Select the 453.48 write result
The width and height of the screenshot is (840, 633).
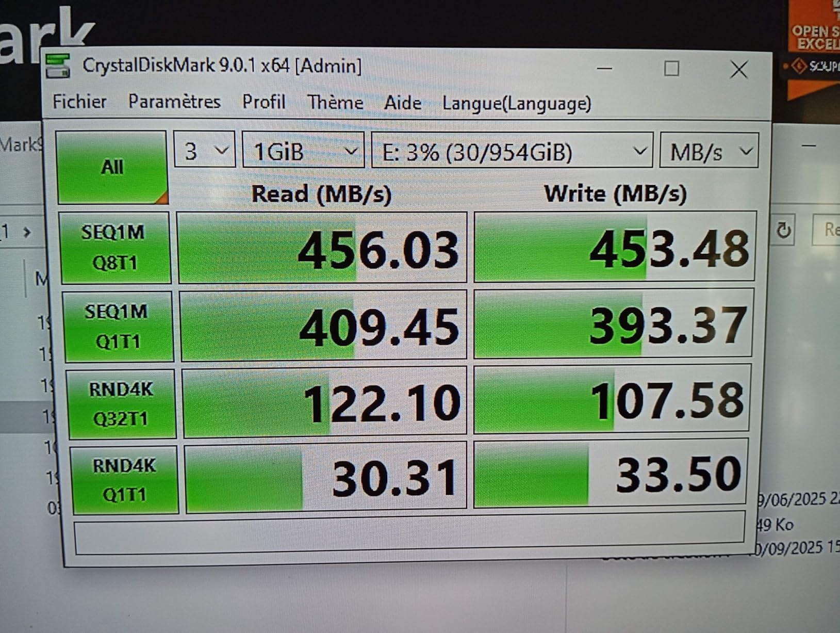(x=615, y=247)
